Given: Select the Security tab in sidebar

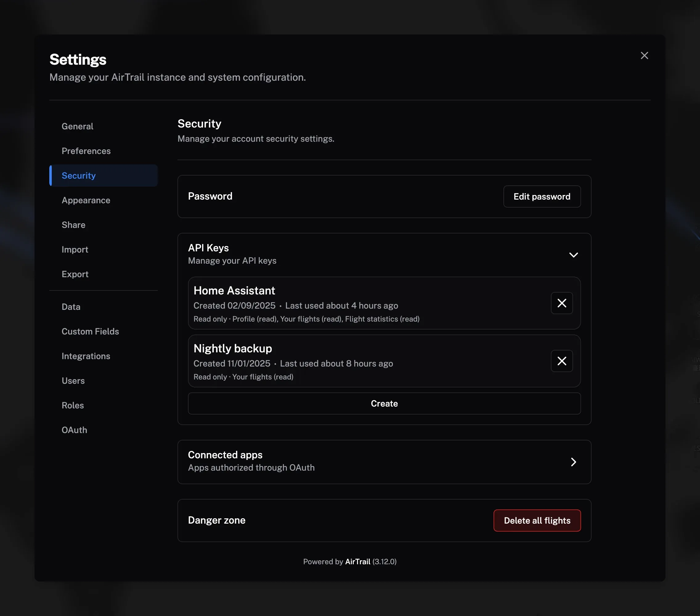Looking at the screenshot, I should pyautogui.click(x=104, y=176).
